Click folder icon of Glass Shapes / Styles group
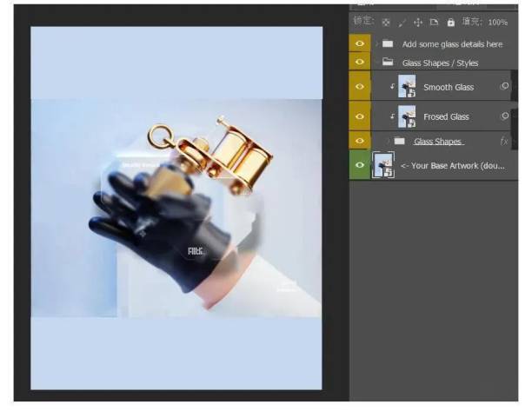Viewport: 532px width, 411px height. pyautogui.click(x=388, y=63)
